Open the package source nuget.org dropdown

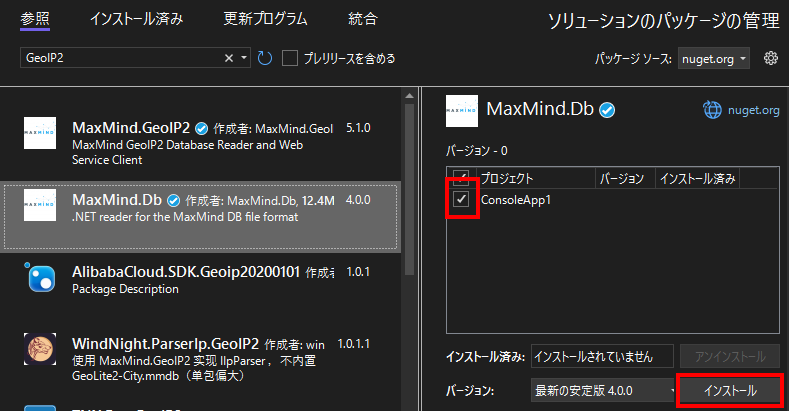[x=714, y=58]
